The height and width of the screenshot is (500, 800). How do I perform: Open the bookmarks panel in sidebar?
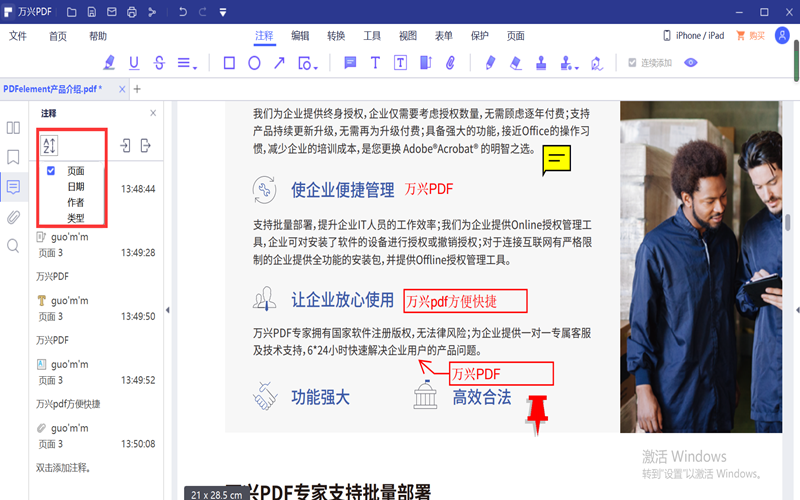point(13,157)
